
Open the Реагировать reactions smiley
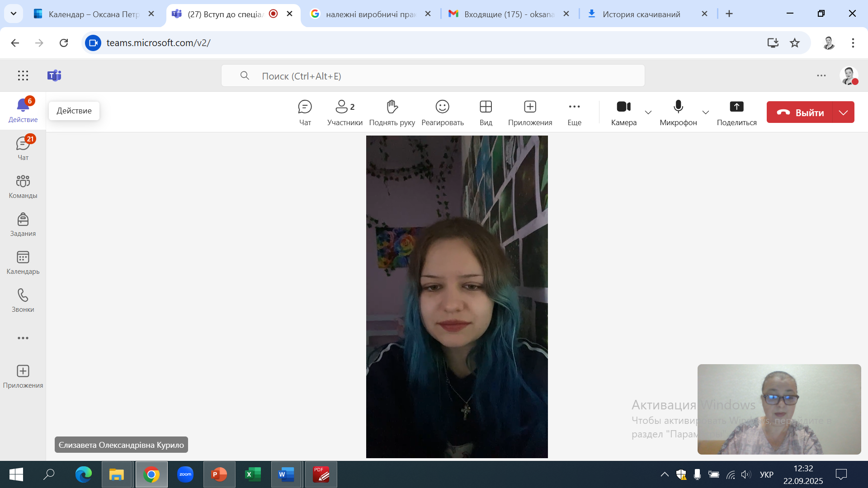click(x=442, y=112)
